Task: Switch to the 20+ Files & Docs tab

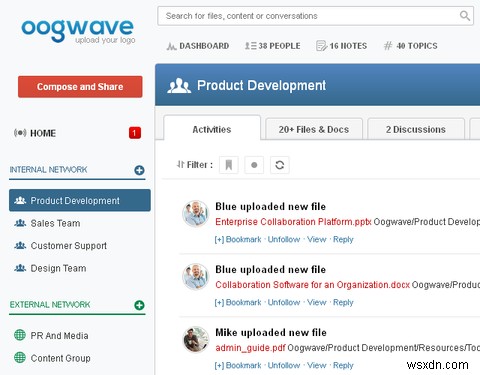Action: coord(314,129)
